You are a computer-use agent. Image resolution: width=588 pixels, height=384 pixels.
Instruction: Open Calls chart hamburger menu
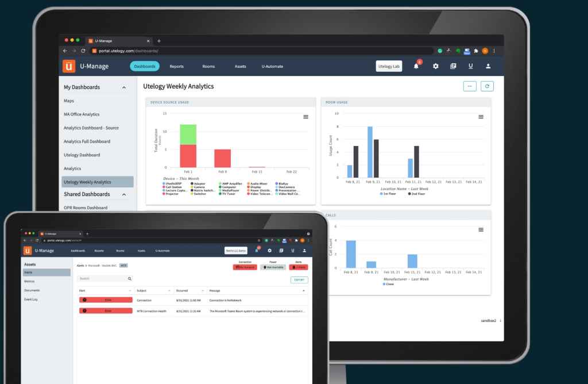coord(481,230)
